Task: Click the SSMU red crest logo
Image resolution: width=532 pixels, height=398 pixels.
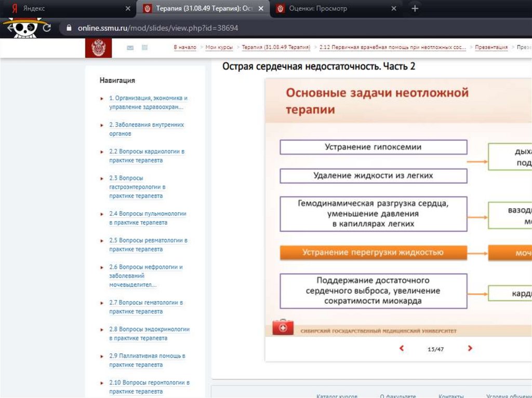Action: [x=98, y=48]
